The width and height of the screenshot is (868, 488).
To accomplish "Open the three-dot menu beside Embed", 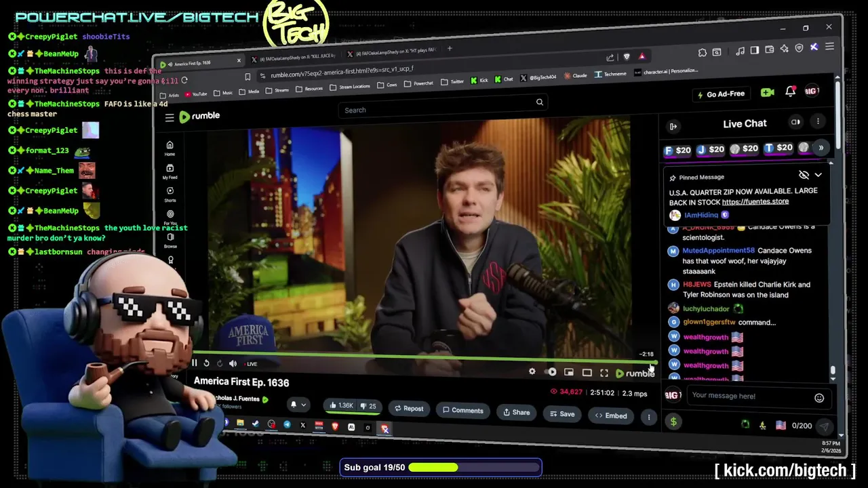I will 649,417.
